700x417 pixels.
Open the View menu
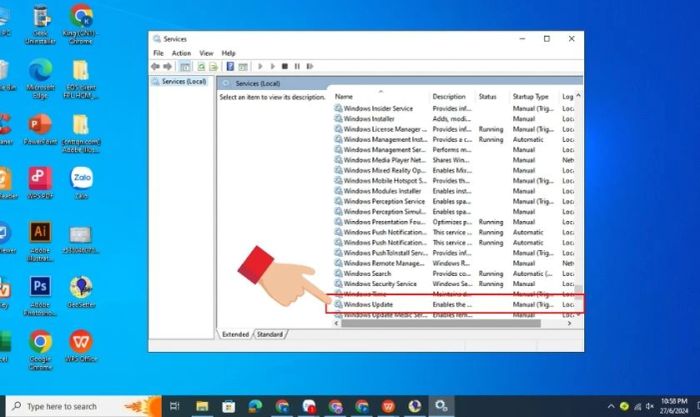pyautogui.click(x=206, y=53)
